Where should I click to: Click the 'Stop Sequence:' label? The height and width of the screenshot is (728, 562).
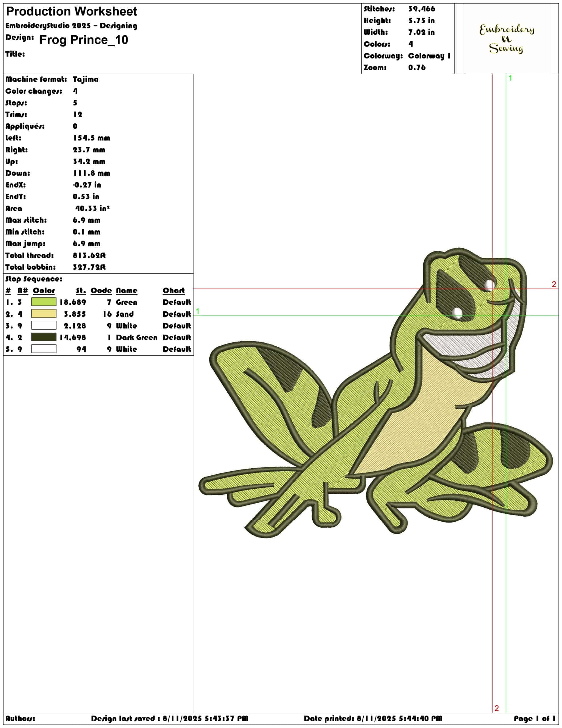(x=34, y=279)
